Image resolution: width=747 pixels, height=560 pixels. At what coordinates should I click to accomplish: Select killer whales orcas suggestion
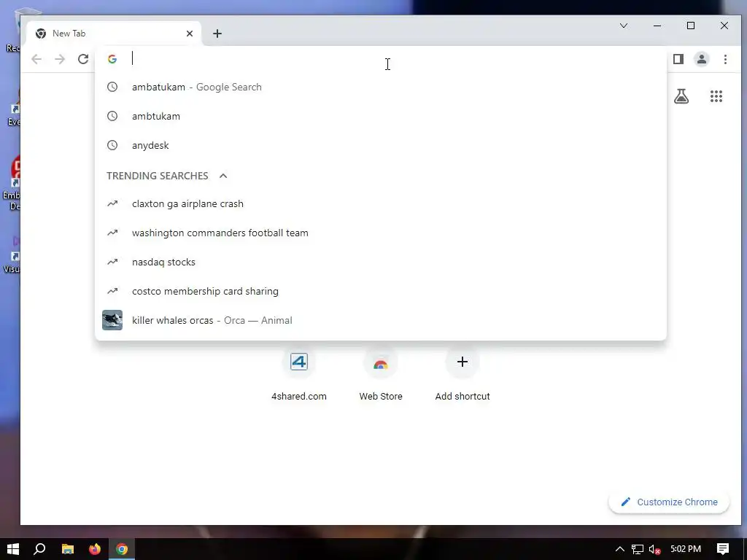pyautogui.click(x=381, y=320)
